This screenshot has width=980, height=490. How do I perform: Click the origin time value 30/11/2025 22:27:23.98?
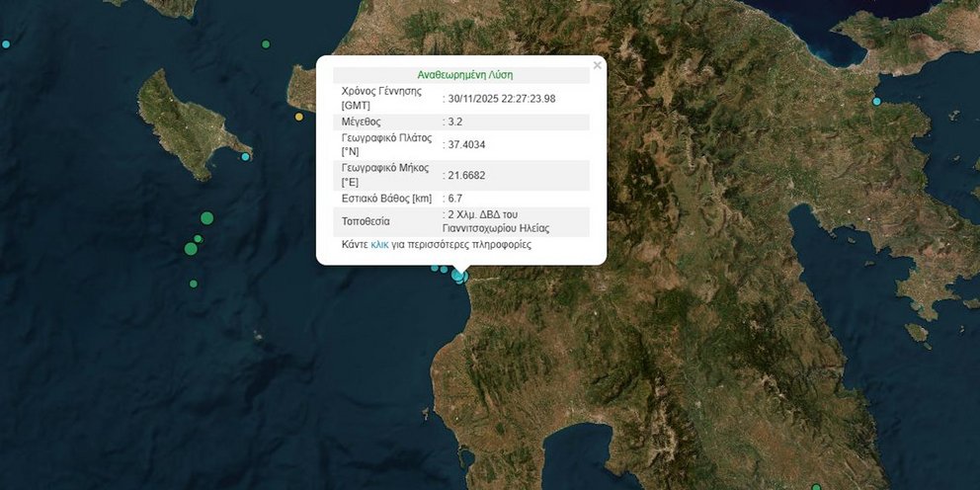(502, 98)
